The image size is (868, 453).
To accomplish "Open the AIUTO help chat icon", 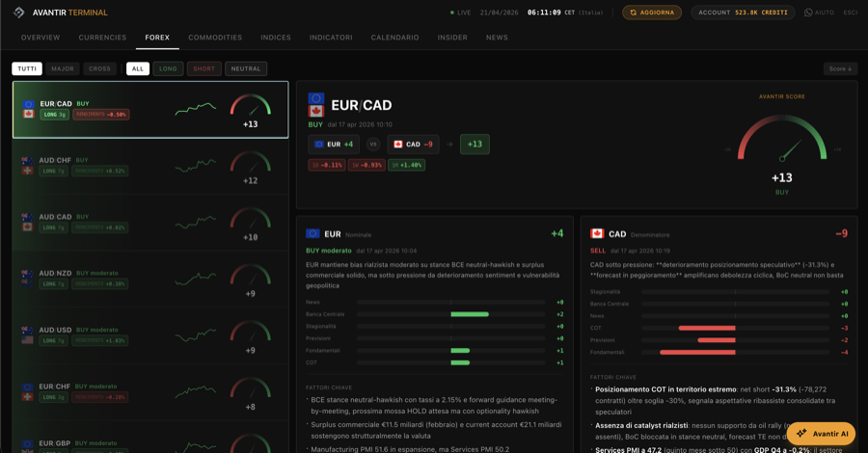I will [x=808, y=13].
